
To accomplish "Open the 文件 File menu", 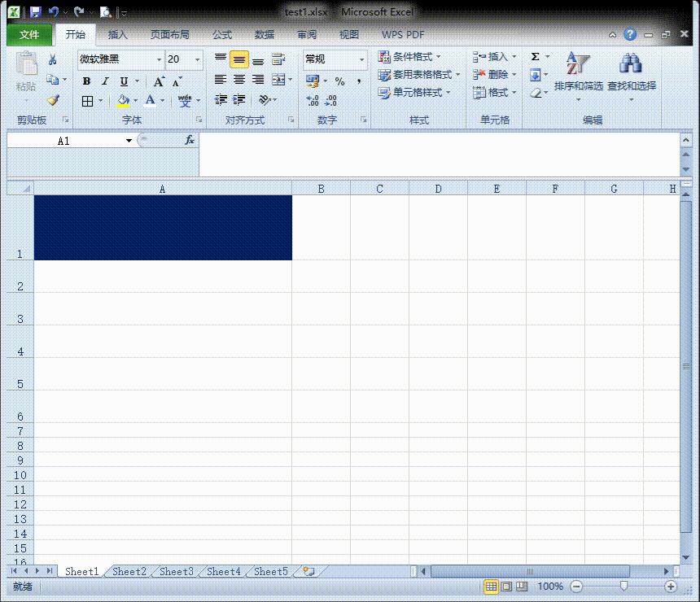I will click(x=29, y=34).
